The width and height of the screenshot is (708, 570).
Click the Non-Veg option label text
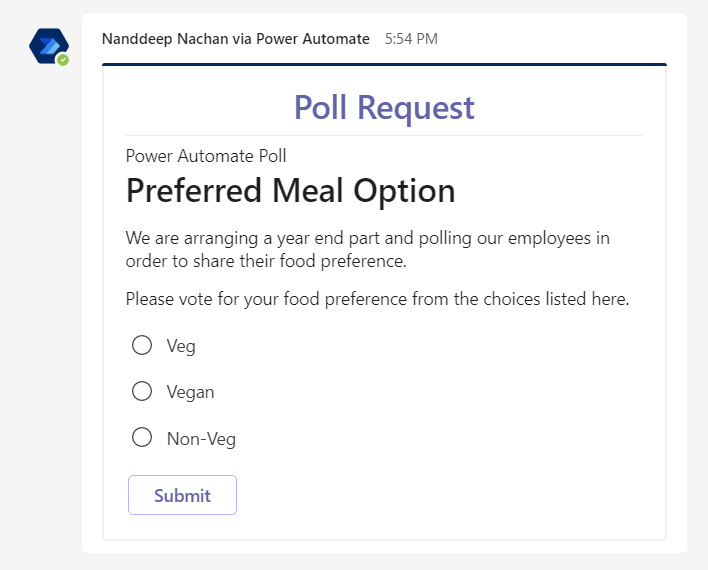coord(201,438)
